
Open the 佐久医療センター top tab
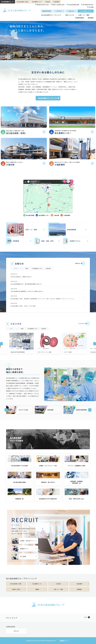click(x=37, y=2)
